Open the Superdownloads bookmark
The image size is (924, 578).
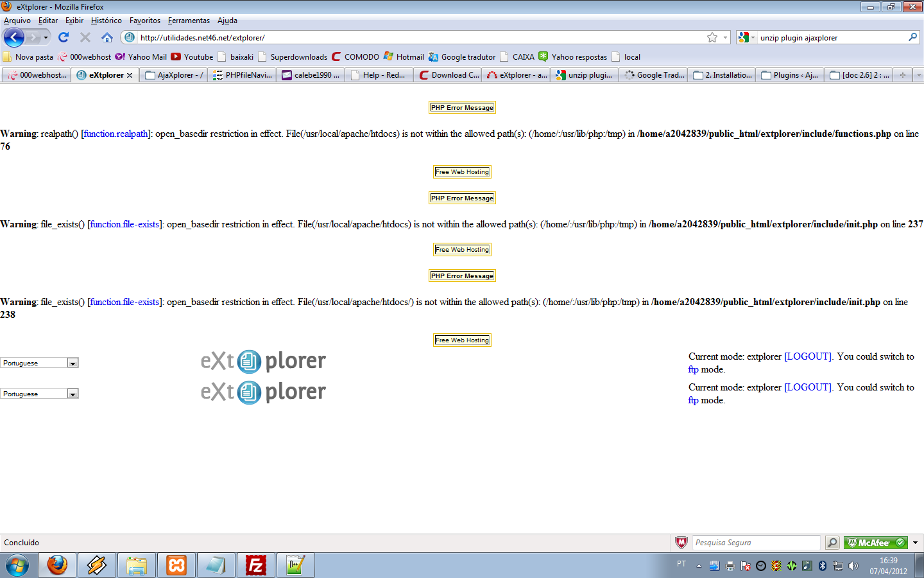pyautogui.click(x=293, y=57)
